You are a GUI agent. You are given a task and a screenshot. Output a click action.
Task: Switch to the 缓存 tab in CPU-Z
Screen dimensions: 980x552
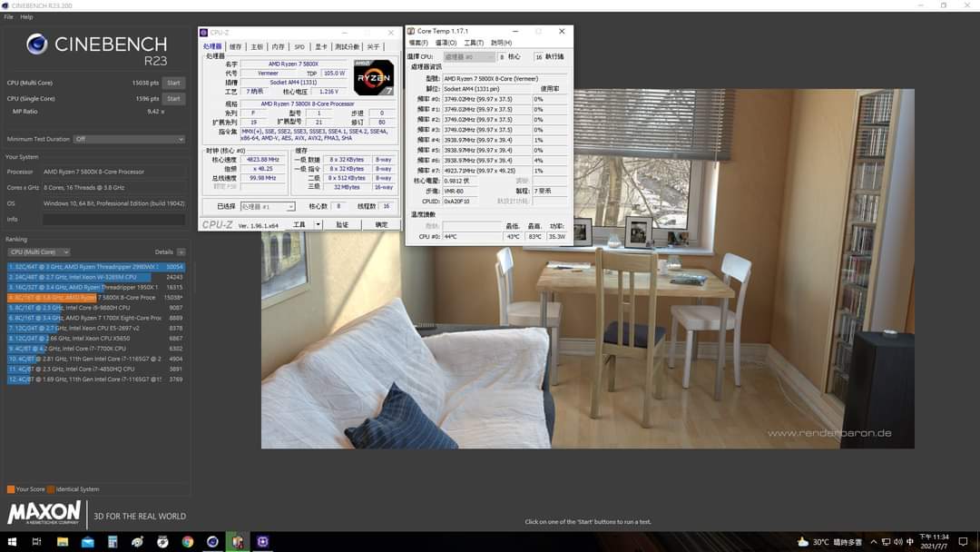(235, 46)
